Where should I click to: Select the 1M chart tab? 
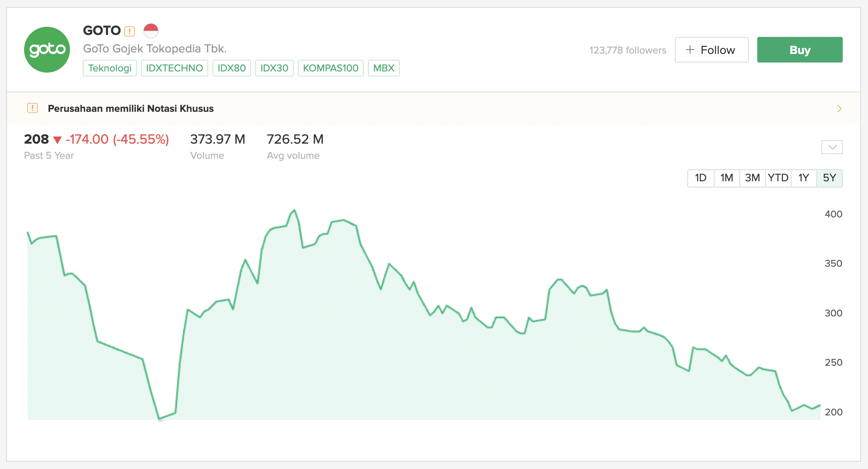coord(726,178)
